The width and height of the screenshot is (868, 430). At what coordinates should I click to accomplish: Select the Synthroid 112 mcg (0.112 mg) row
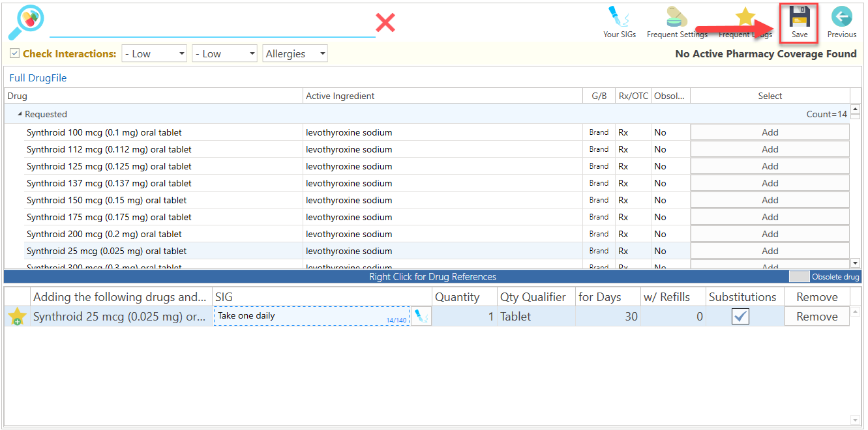[x=437, y=149]
